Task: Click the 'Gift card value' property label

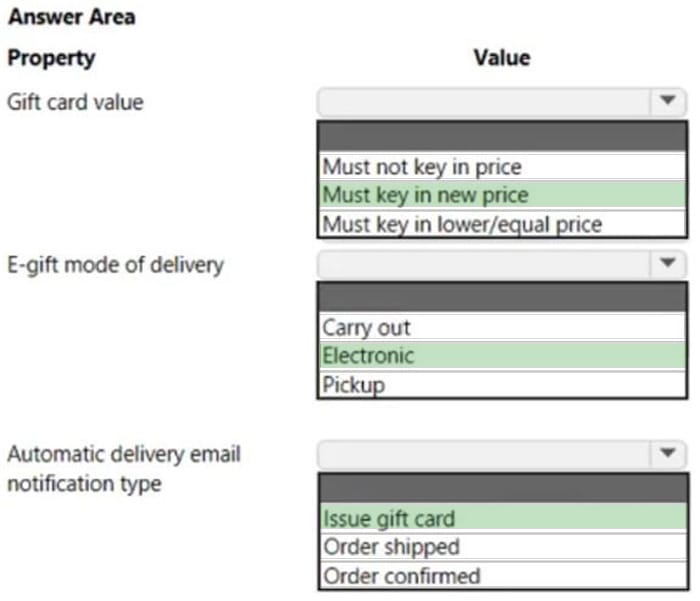Action: click(75, 102)
